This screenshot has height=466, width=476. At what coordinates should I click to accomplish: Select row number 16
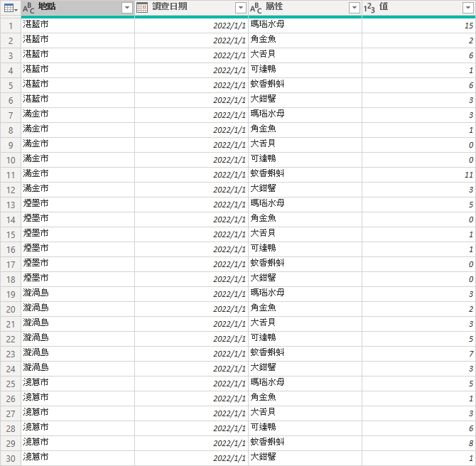[11, 249]
